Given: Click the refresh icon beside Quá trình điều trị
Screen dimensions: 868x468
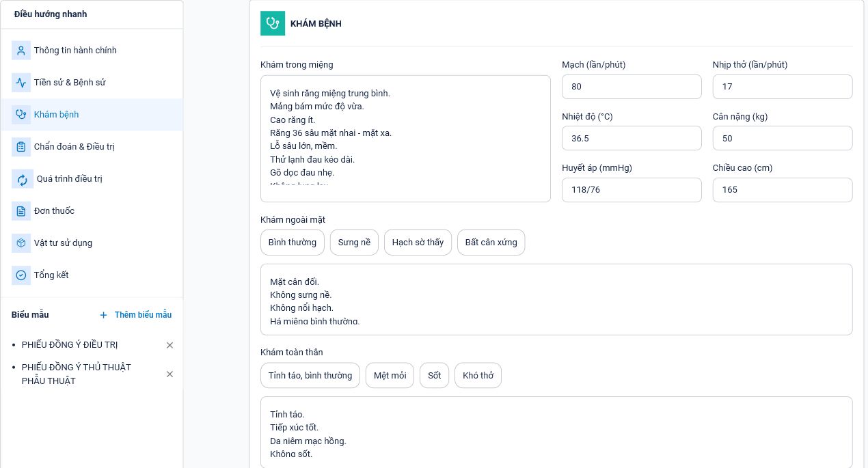Looking at the screenshot, I should point(23,179).
